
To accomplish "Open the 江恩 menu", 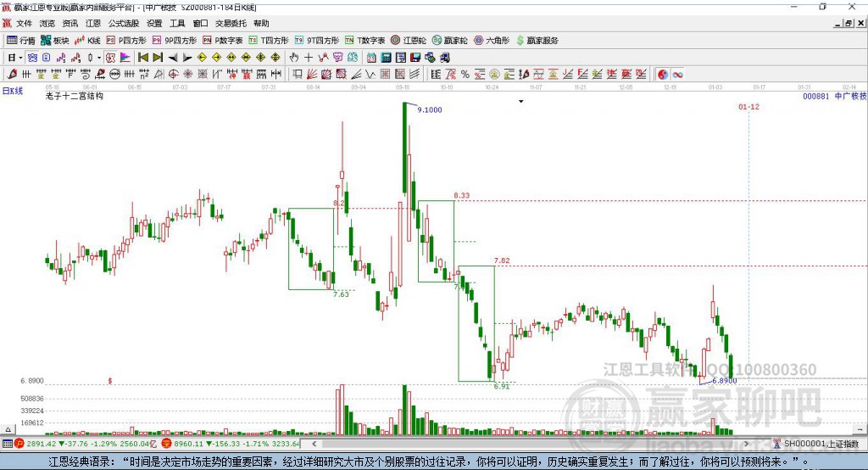I will pyautogui.click(x=93, y=23).
